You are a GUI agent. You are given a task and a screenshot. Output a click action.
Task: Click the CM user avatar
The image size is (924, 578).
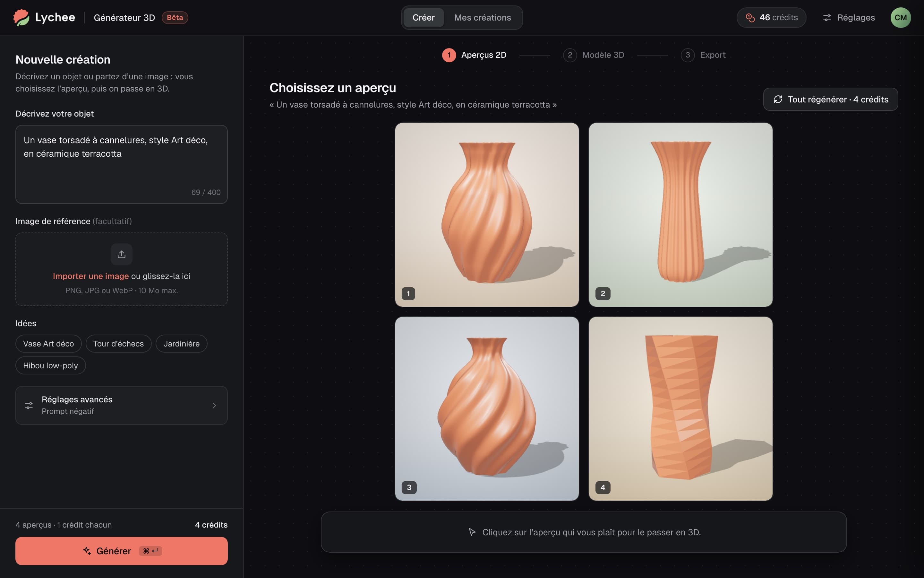pos(900,18)
